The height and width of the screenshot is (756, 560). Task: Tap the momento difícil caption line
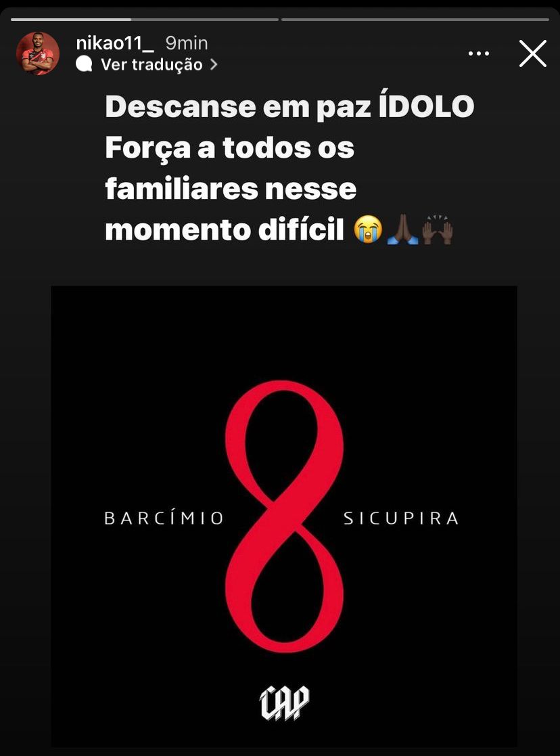225,230
